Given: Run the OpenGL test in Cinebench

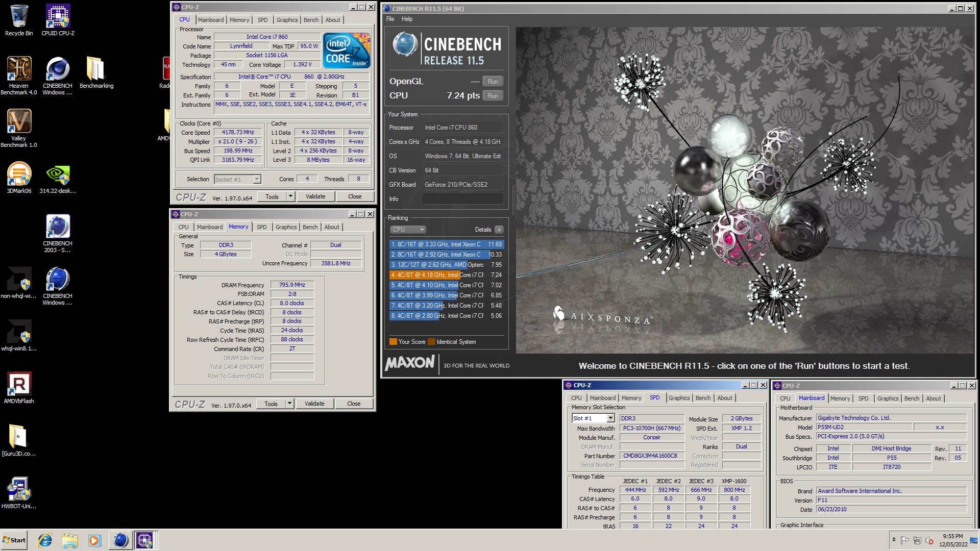Looking at the screenshot, I should (493, 82).
